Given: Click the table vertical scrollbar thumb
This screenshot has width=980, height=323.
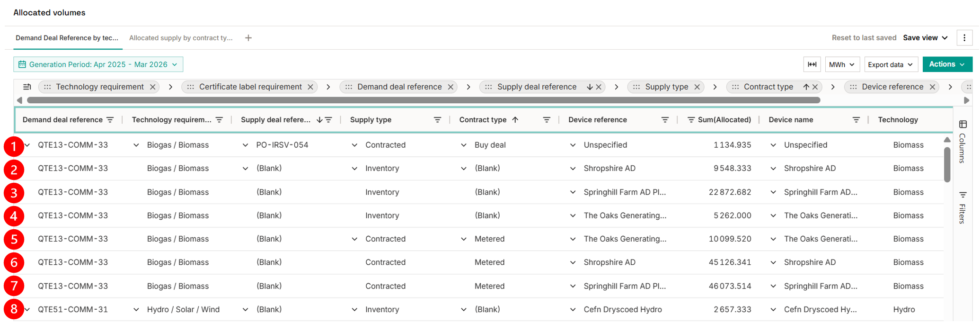Looking at the screenshot, I should click(x=947, y=165).
